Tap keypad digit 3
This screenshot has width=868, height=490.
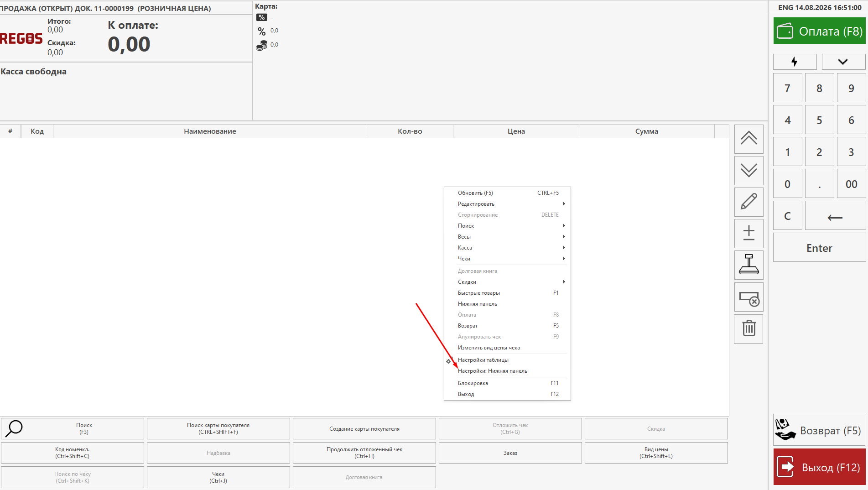pyautogui.click(x=851, y=152)
